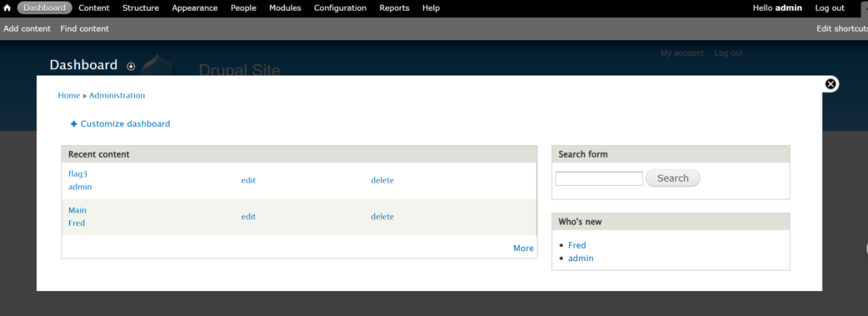The width and height of the screenshot is (868, 316).
Task: Open the Modules menu
Action: coord(285,8)
